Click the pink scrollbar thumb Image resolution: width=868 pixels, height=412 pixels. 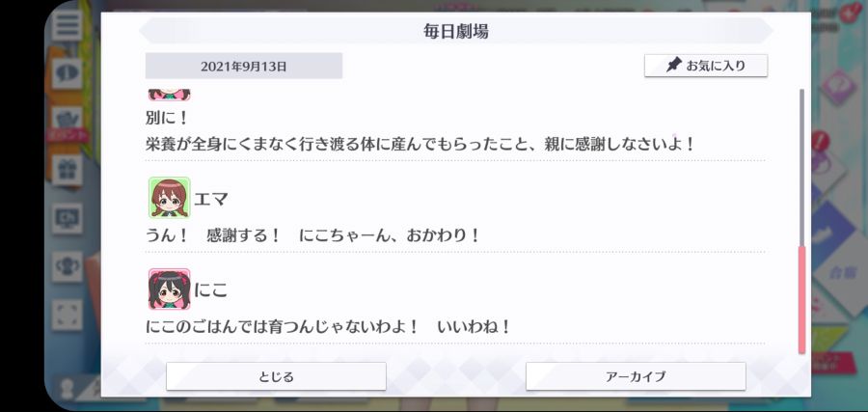(801, 299)
